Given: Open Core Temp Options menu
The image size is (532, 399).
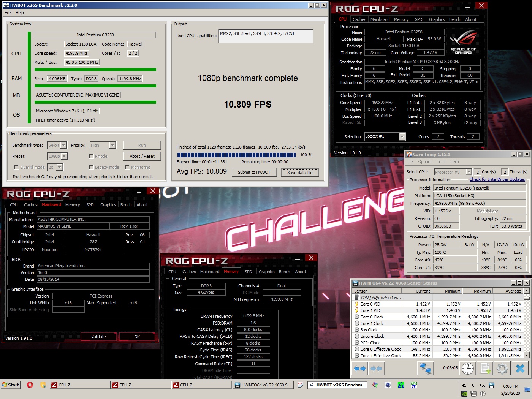Looking at the screenshot, I should (x=425, y=161).
